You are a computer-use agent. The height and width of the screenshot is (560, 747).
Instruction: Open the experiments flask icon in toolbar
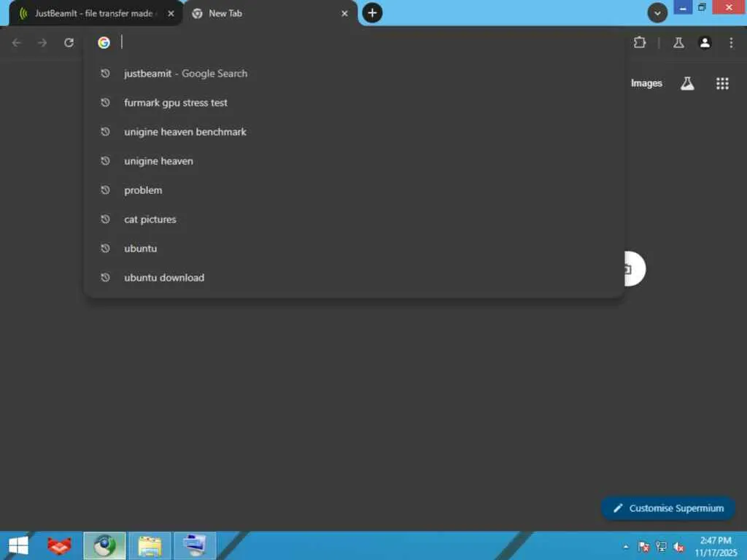(x=678, y=43)
